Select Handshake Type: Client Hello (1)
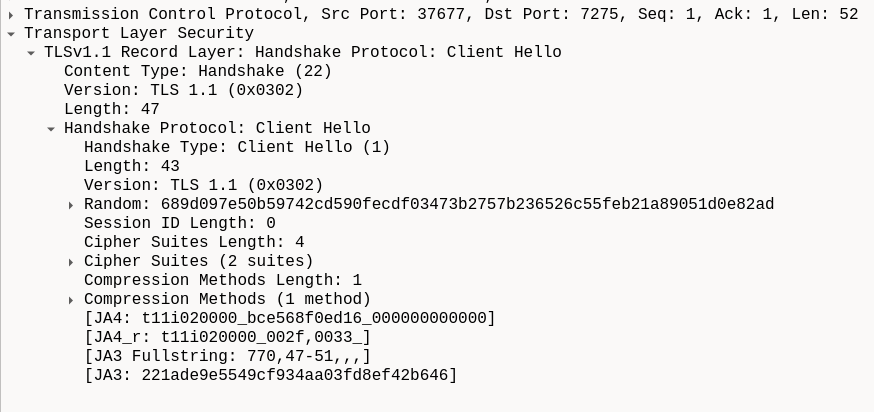Image resolution: width=874 pixels, height=412 pixels. [x=236, y=147]
